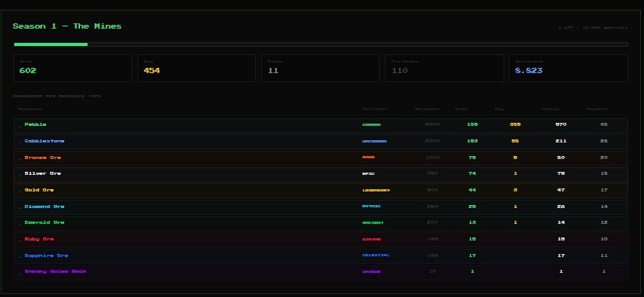Viewport: 644px width, 297px height.
Task: Click the DIVINE rarity badge
Action: coord(371,239)
